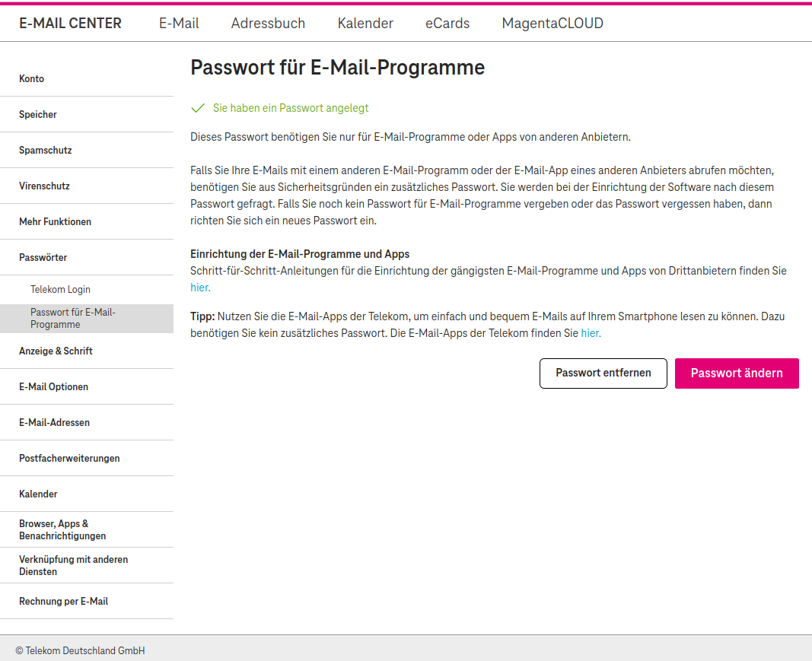Screen dimensions: 812x661
Task: Open Verknüpfung mit anderen Diensten
Action: (87, 565)
